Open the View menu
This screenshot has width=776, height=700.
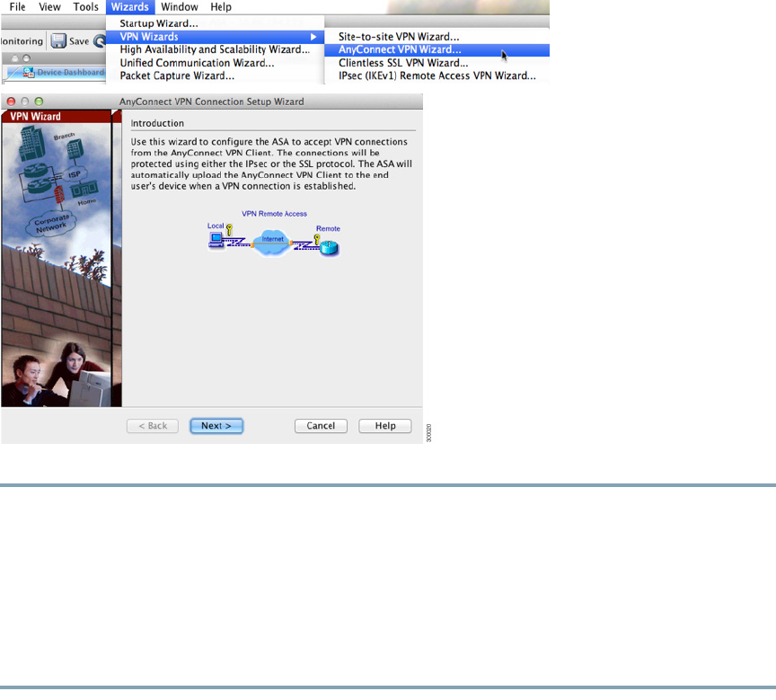[x=49, y=7]
